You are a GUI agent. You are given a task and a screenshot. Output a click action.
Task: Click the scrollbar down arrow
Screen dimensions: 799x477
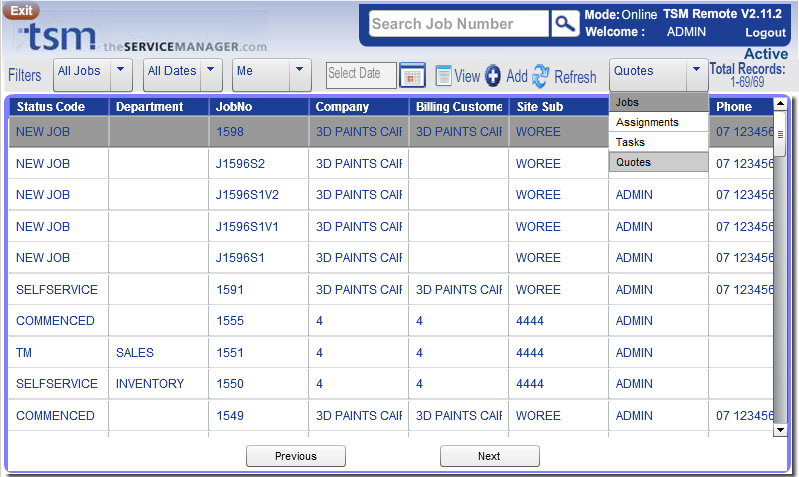point(780,430)
